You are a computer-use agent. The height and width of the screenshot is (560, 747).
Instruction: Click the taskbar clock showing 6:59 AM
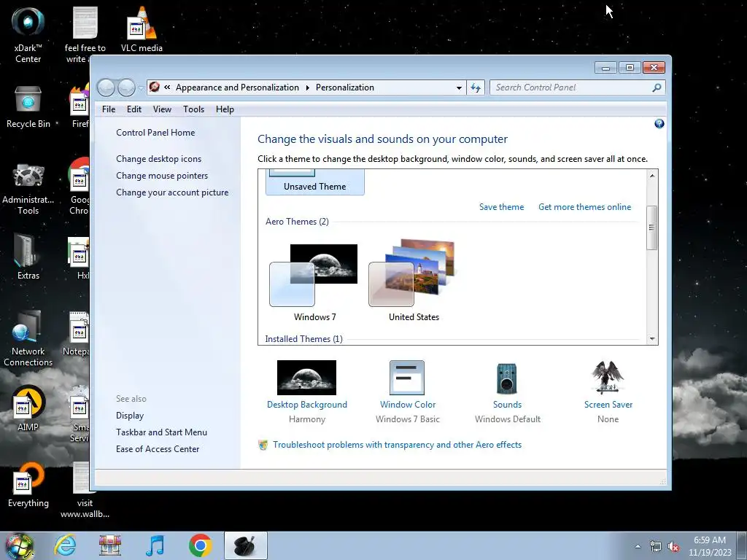coord(709,545)
